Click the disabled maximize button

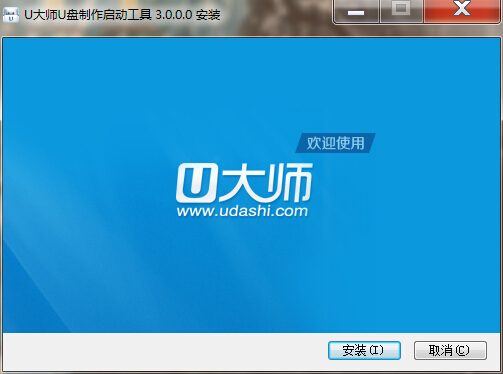tap(401, 11)
